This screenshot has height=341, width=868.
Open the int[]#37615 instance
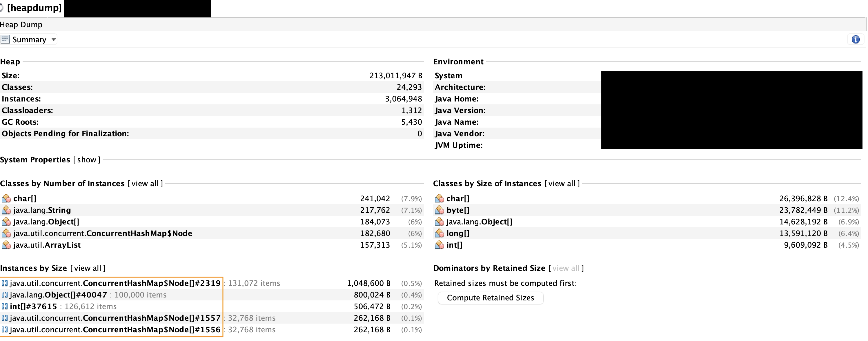pyautogui.click(x=33, y=306)
